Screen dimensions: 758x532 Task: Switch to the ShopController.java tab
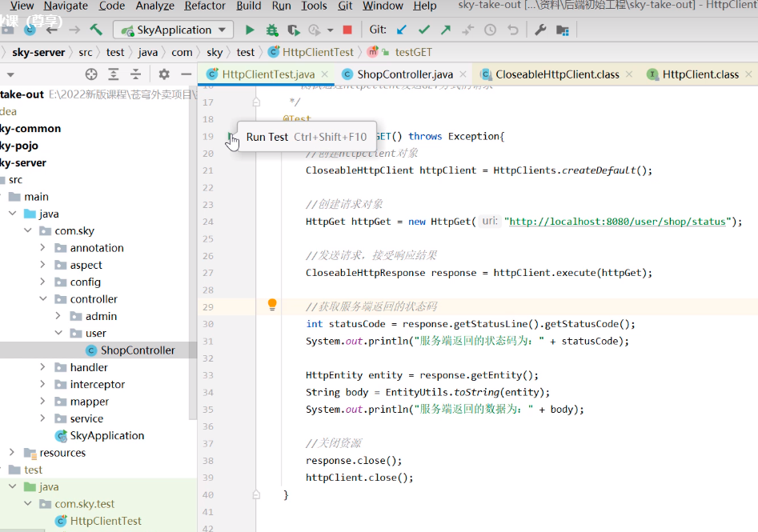coord(405,74)
